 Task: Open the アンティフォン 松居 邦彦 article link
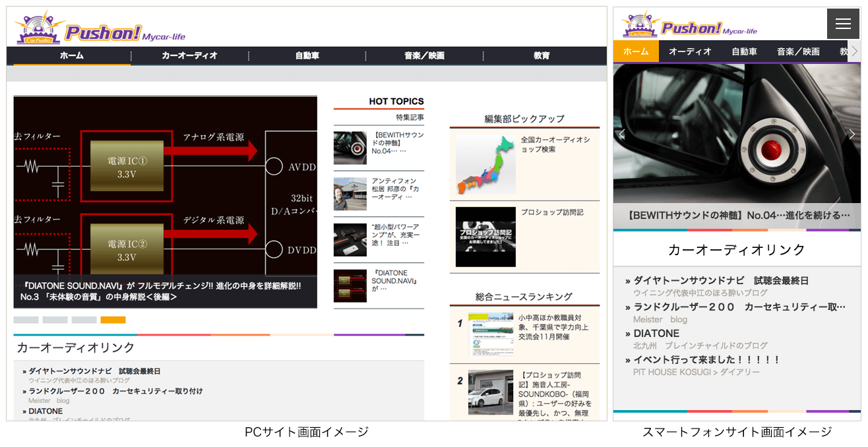(x=396, y=189)
